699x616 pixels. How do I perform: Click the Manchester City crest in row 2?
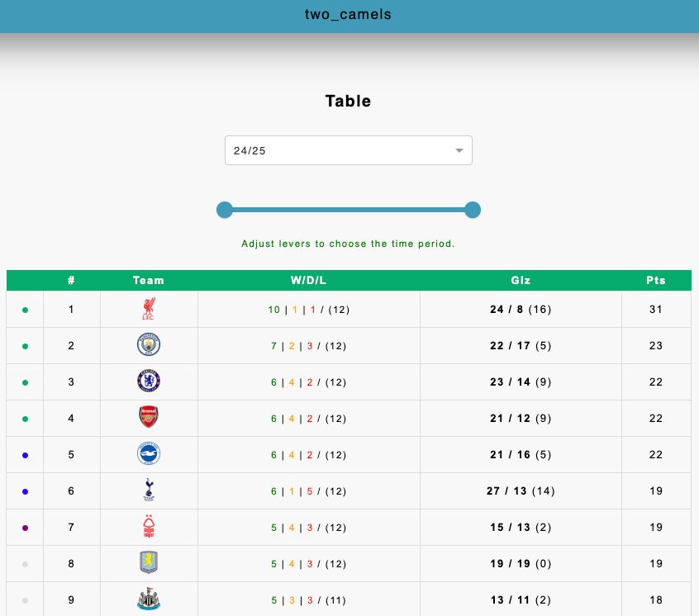(x=149, y=344)
